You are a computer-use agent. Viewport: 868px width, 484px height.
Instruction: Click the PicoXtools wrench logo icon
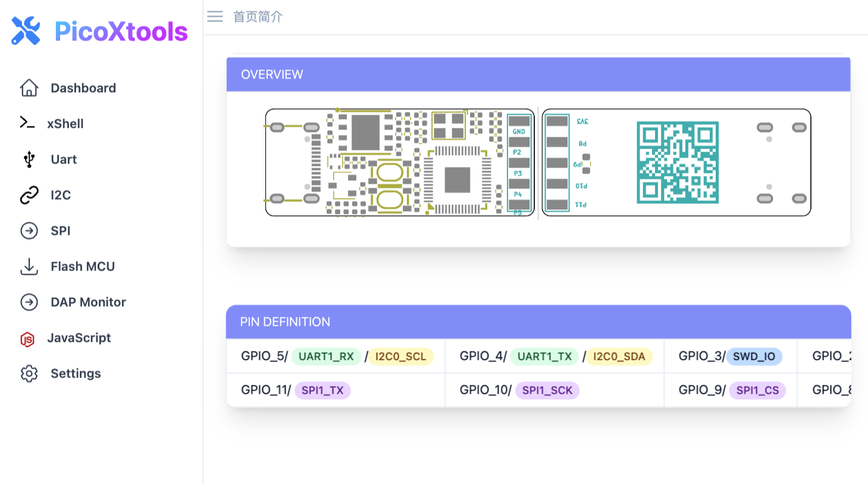26,31
